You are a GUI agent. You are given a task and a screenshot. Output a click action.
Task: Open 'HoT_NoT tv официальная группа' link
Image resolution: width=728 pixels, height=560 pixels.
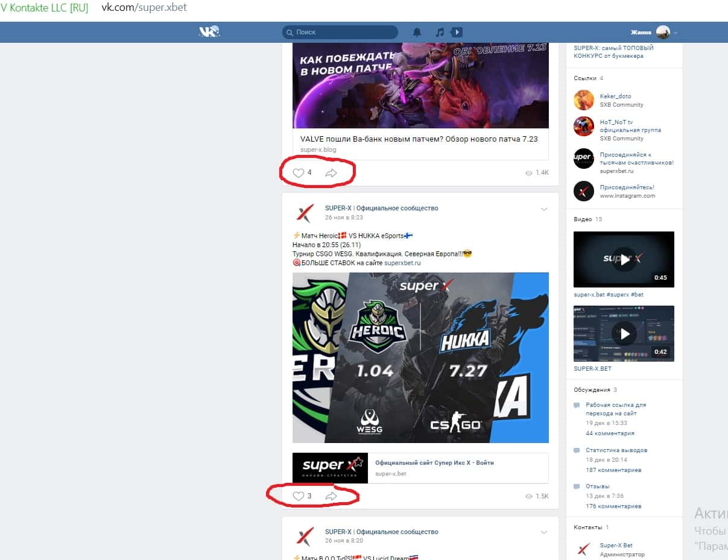coord(630,126)
